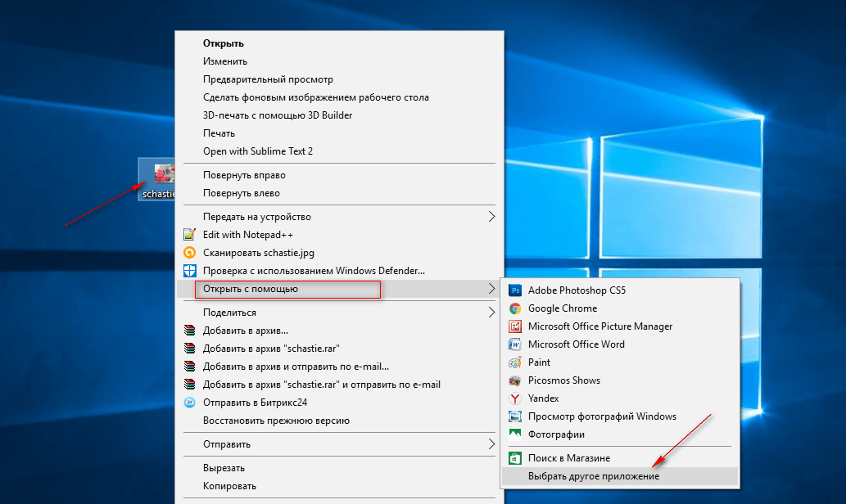This screenshot has height=504, width=846.
Task: Open with Google Chrome text entry
Action: click(x=563, y=308)
